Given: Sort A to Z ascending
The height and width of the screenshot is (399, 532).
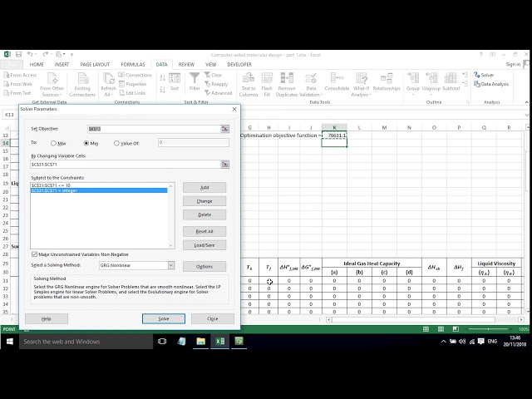Looking at the screenshot, I should point(163,78).
